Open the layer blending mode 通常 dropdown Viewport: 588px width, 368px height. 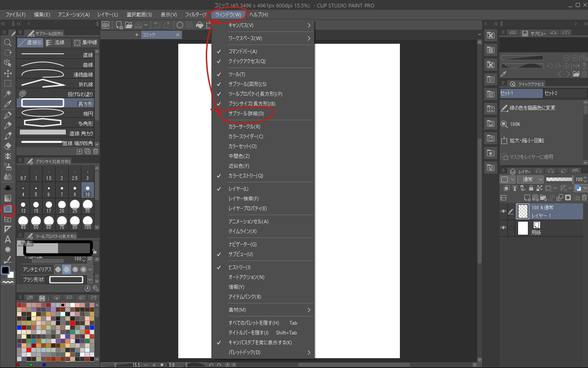click(x=531, y=179)
